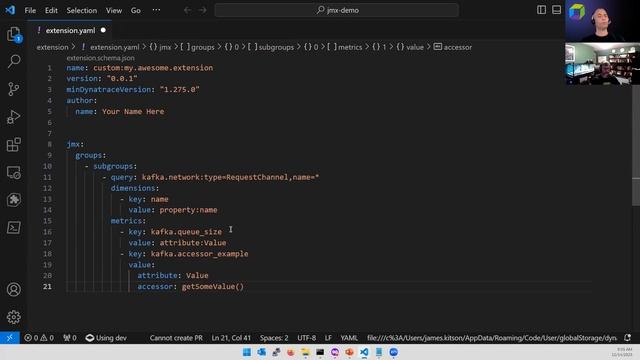Viewport: 640px width, 360px height.
Task: Click the Cannot create PR status item
Action: (176, 338)
